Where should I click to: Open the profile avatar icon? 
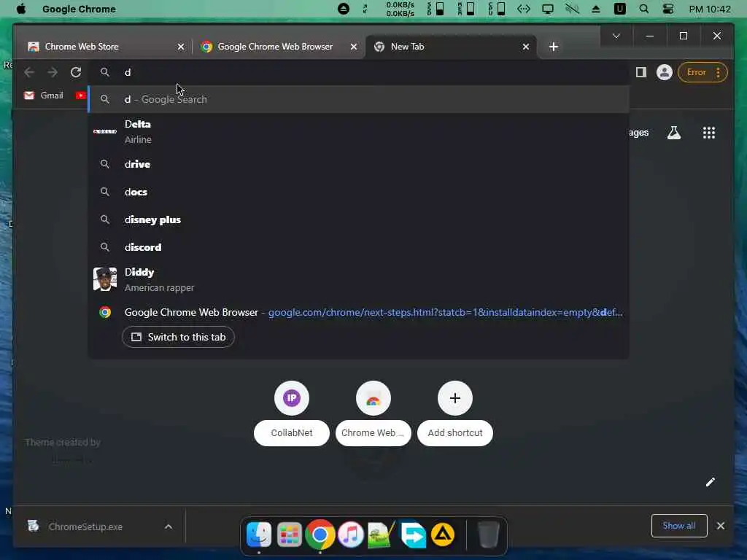[x=664, y=72]
